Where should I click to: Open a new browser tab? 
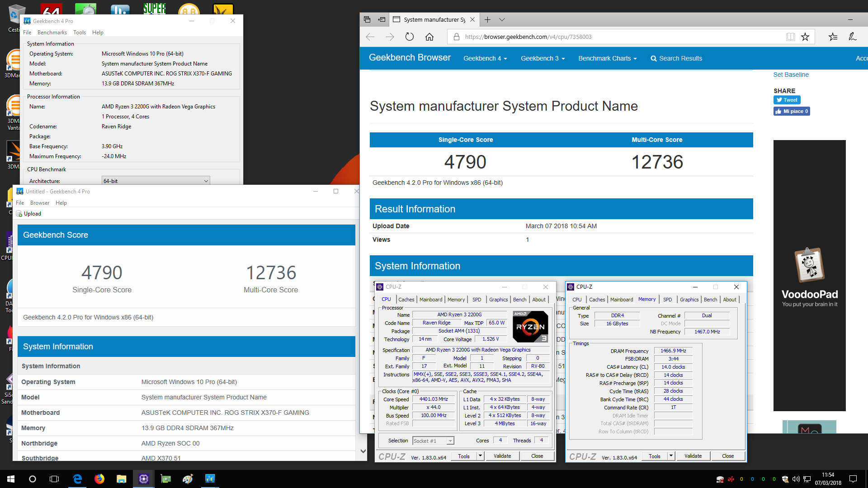click(x=487, y=19)
